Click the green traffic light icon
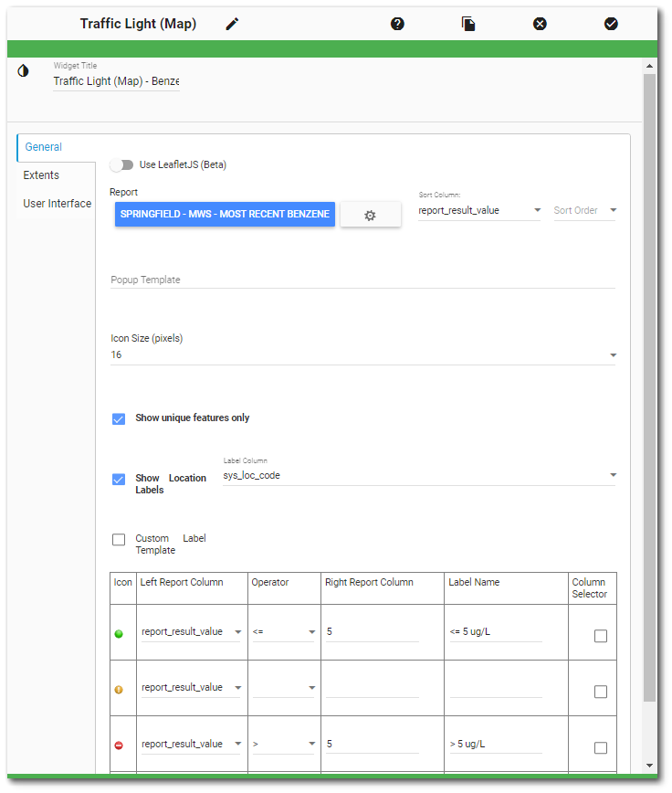672x793 pixels. pyautogui.click(x=119, y=634)
